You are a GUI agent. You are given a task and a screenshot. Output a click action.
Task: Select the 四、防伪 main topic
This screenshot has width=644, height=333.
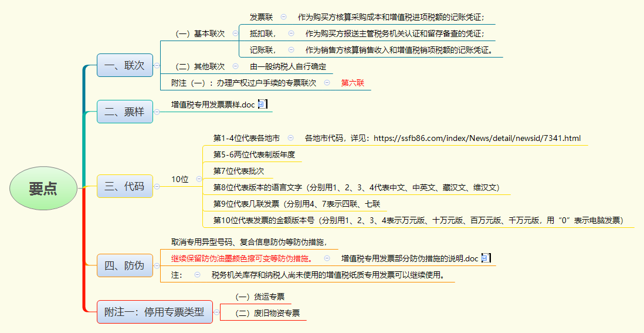[x=125, y=265]
